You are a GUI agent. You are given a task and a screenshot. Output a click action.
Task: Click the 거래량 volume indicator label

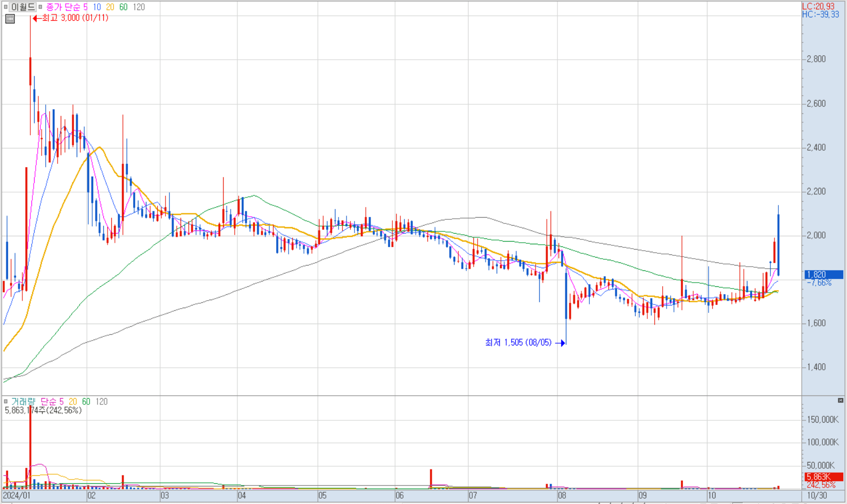(x=23, y=402)
